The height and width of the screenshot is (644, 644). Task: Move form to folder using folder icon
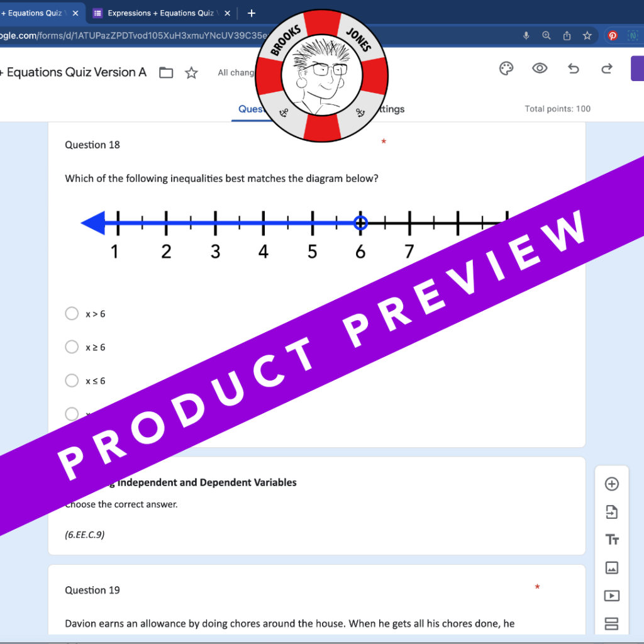pyautogui.click(x=166, y=73)
